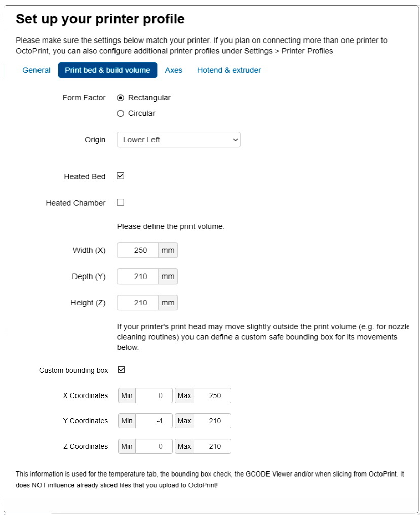Click the Y Coordinates Min field
Image resolution: width=420 pixels, height=515 pixels.
pyautogui.click(x=154, y=421)
